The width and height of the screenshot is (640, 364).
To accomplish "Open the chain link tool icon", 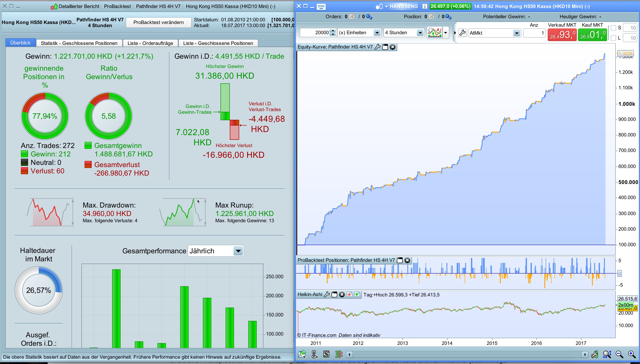I will coord(315,354).
